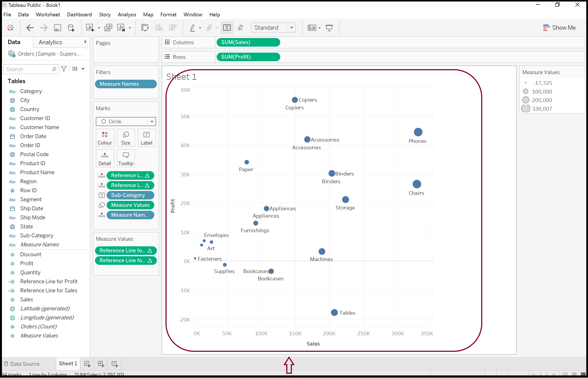Screen dimensions: 588x378
Task: Add a new data source icon
Action: 71,28
